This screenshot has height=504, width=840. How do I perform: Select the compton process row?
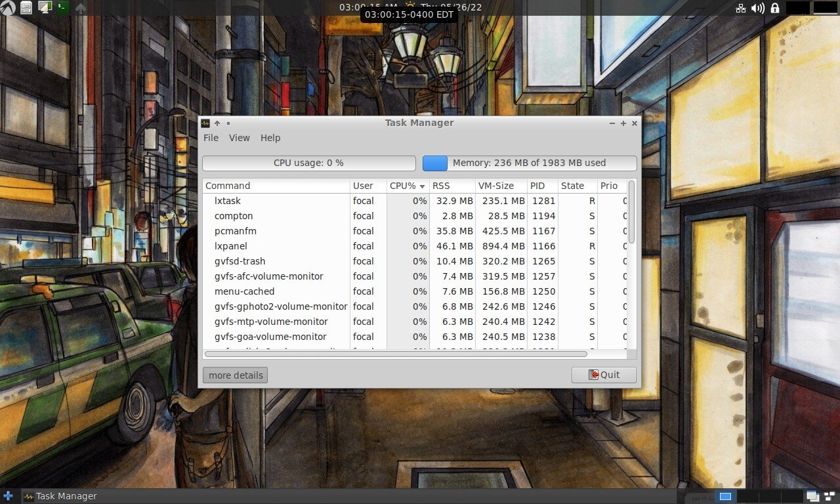click(x=415, y=216)
